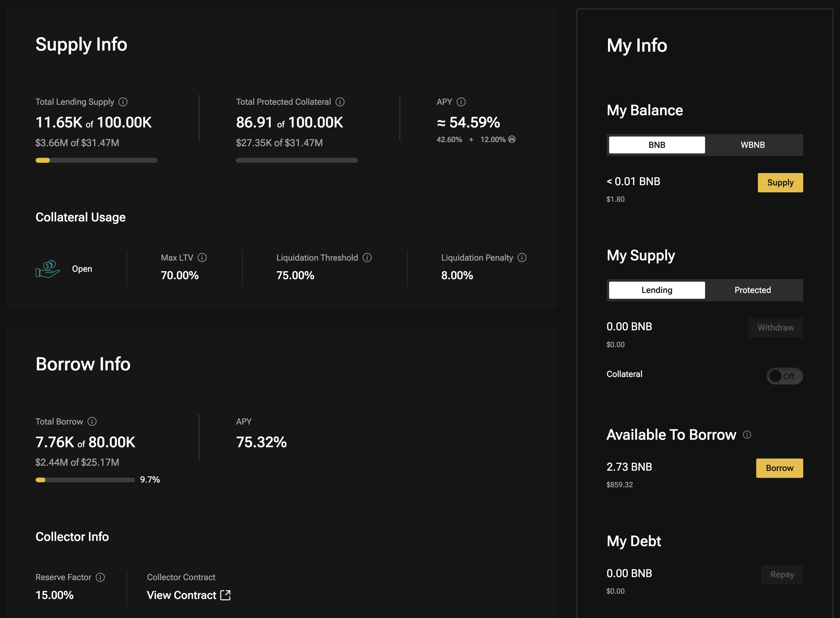Click the 9.7% borrow utilization label

pyautogui.click(x=150, y=480)
